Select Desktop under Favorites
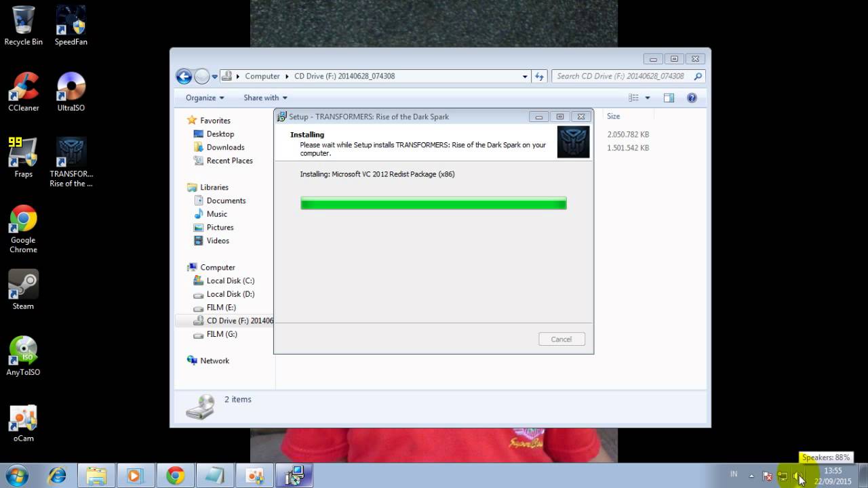The image size is (868, 488). click(x=220, y=134)
